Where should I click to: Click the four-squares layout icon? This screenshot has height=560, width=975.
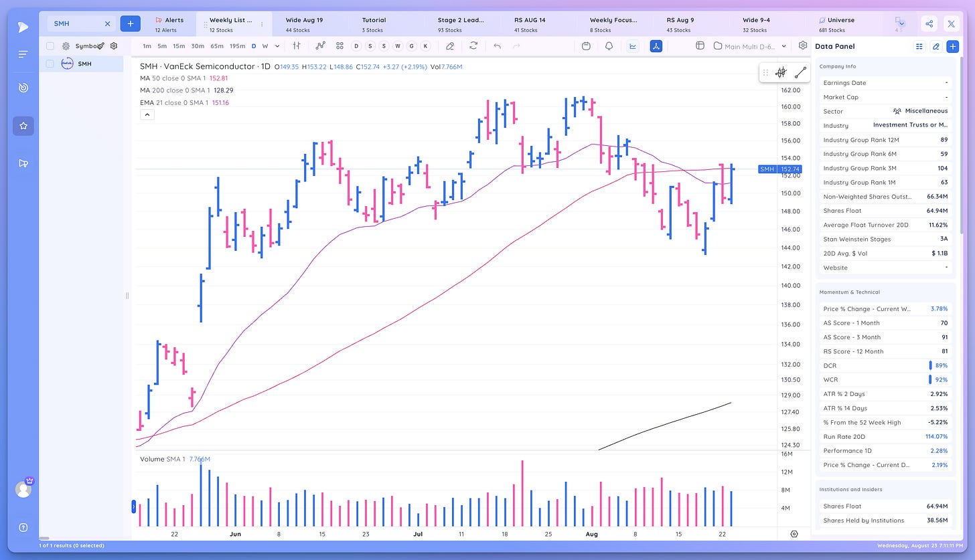click(x=340, y=46)
